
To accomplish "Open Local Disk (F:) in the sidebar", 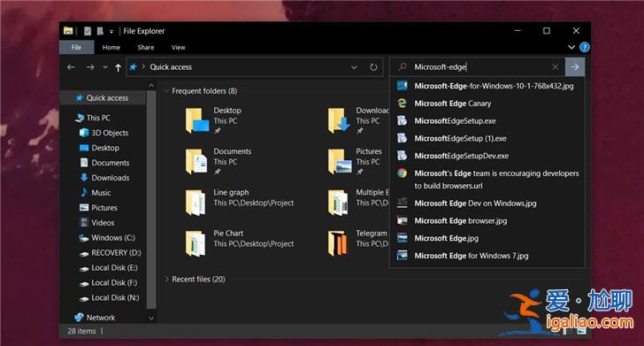I will click(x=109, y=282).
